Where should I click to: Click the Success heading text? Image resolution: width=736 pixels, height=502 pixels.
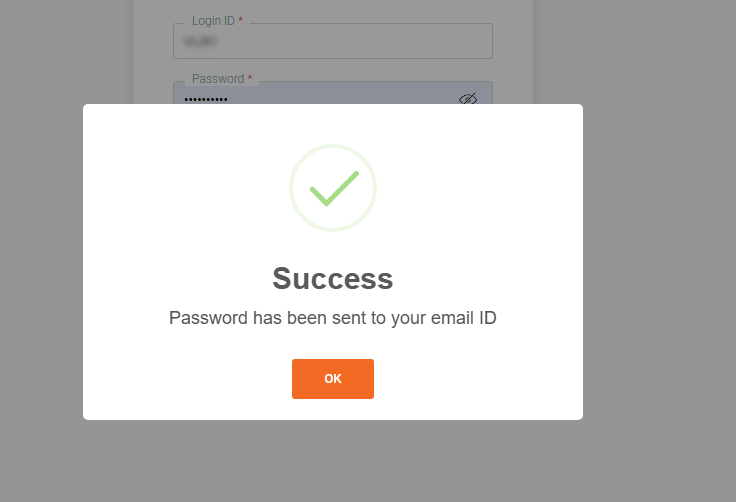[x=333, y=278]
